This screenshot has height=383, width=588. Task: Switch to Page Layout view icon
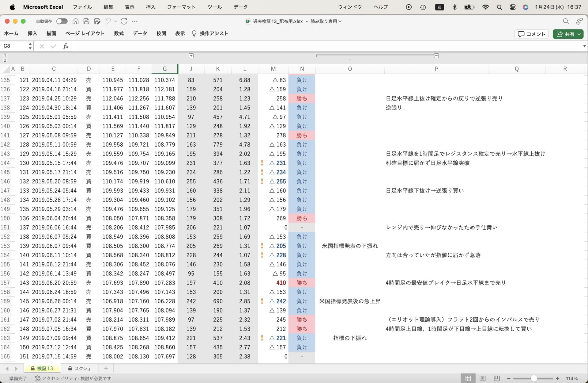(x=482, y=378)
